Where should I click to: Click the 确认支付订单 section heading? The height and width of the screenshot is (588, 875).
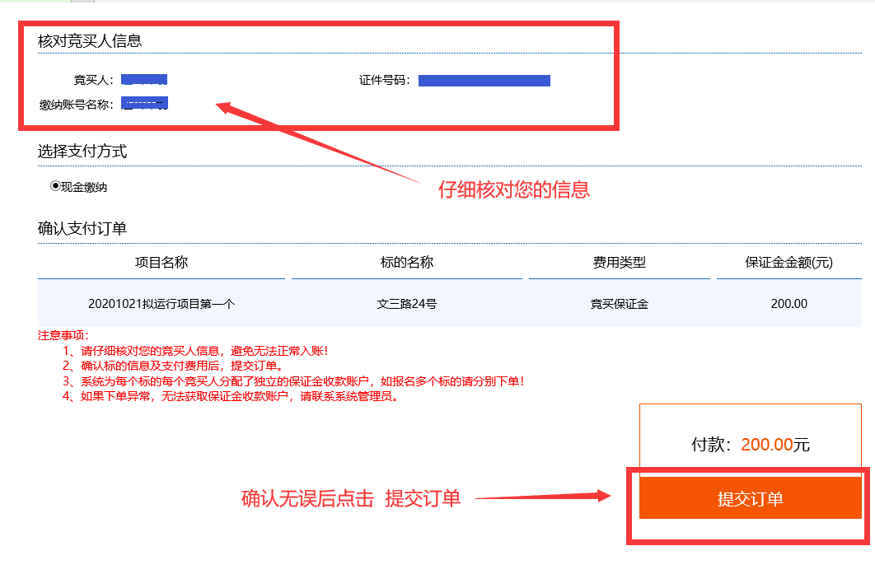pos(82,228)
